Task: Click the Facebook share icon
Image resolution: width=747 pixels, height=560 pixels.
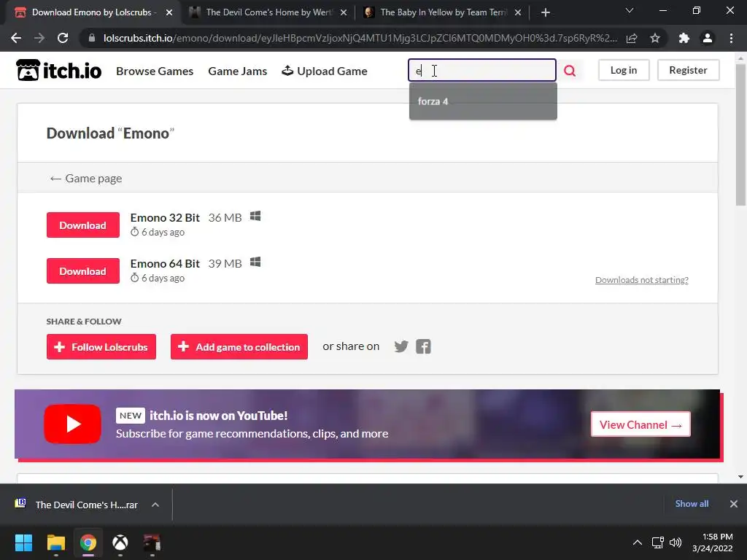Action: pyautogui.click(x=423, y=346)
